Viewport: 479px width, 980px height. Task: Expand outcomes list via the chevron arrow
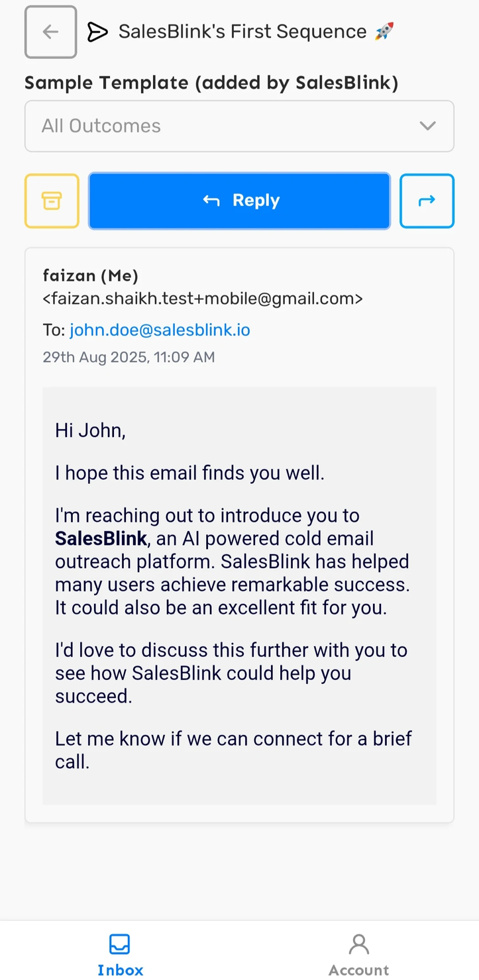(x=428, y=126)
